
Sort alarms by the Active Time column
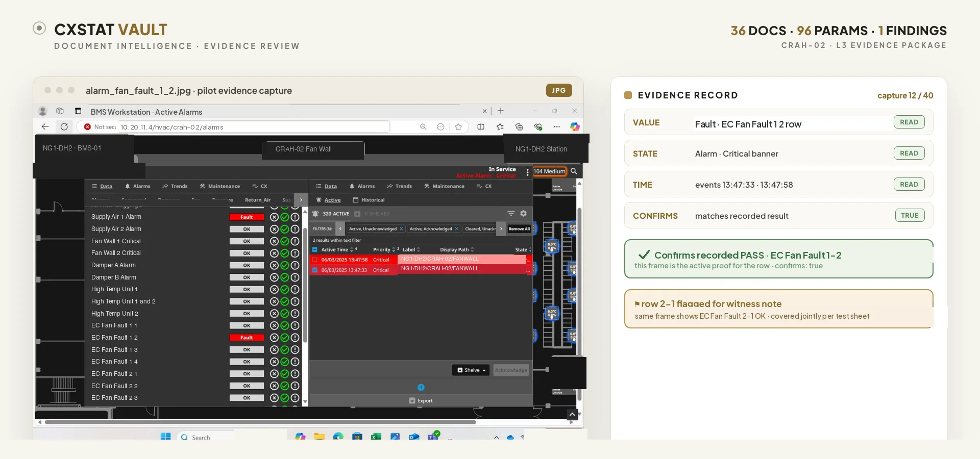[337, 249]
